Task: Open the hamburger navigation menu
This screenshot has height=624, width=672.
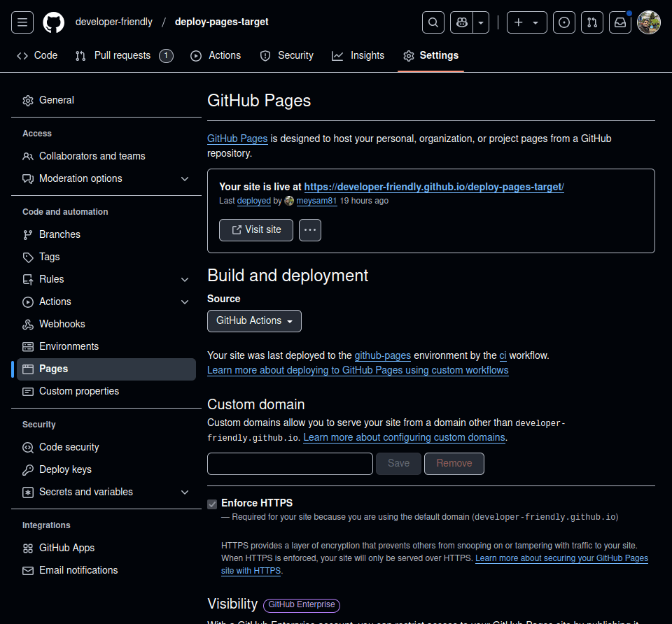Action: point(22,22)
